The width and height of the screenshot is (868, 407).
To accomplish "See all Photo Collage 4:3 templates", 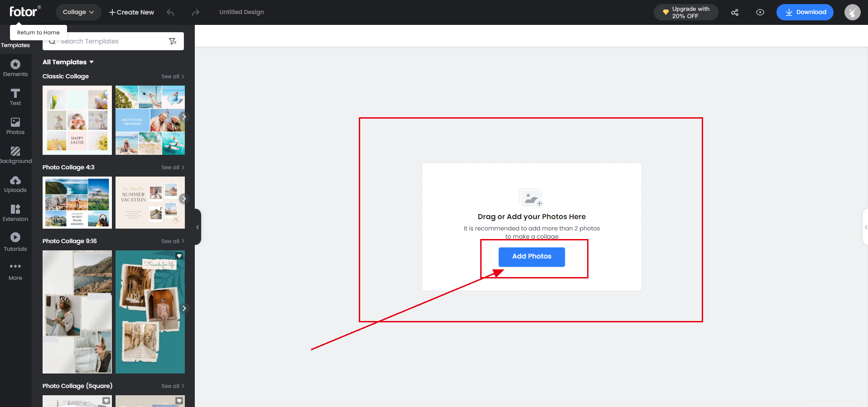I will (x=173, y=168).
